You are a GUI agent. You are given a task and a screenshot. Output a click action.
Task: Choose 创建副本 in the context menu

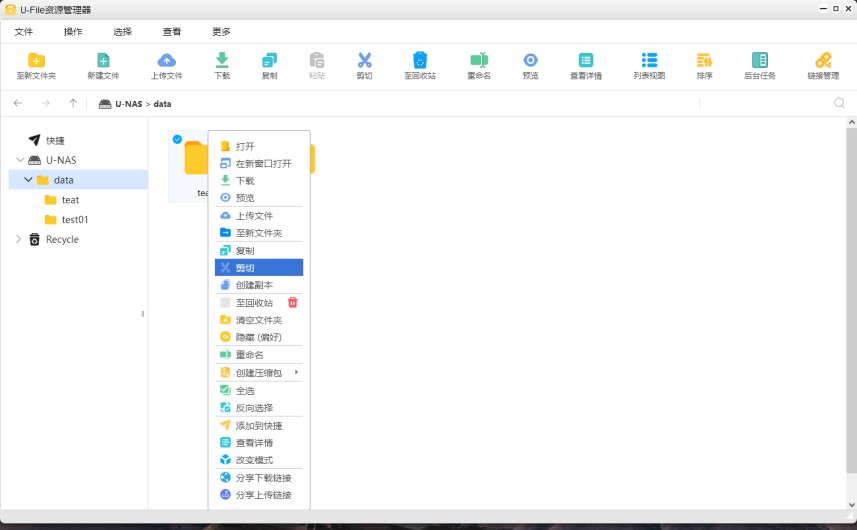[x=259, y=285]
